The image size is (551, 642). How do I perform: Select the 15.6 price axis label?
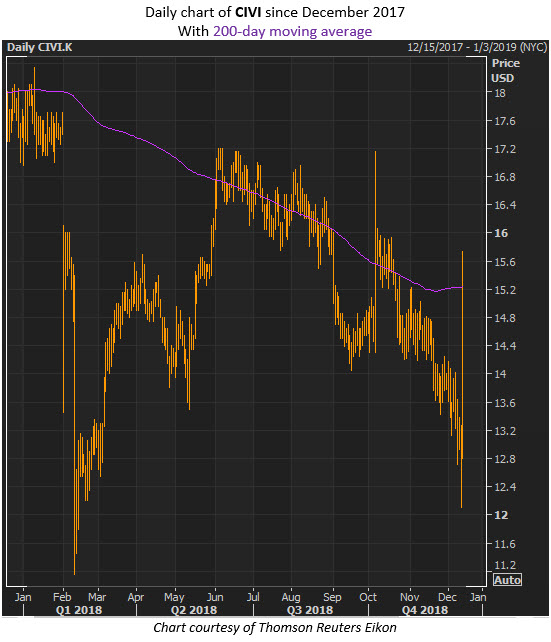pyautogui.click(x=504, y=262)
